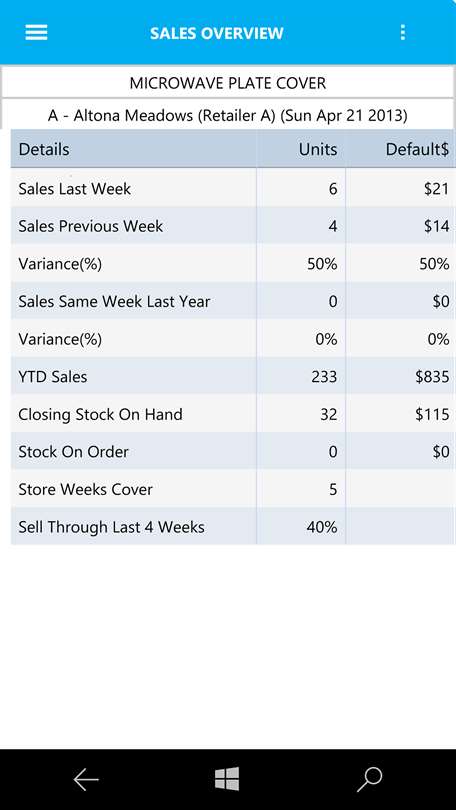
Task: Select the MICROWAVE PLATE COVER product header
Action: [228, 83]
